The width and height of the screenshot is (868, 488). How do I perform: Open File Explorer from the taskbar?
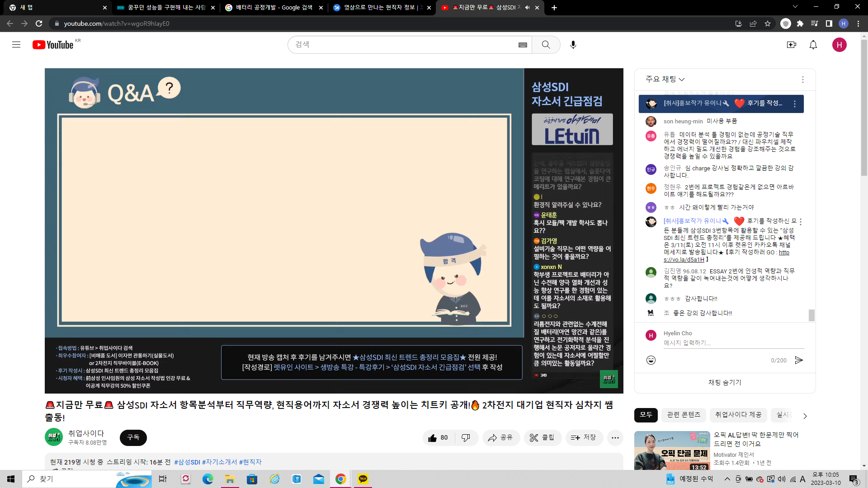pos(230,479)
